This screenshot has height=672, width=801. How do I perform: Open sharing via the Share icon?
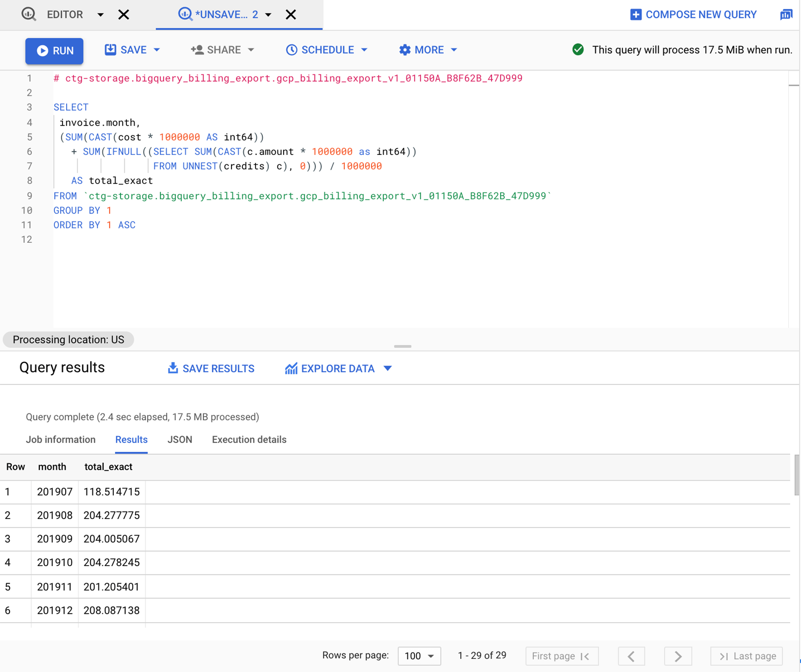(198, 50)
